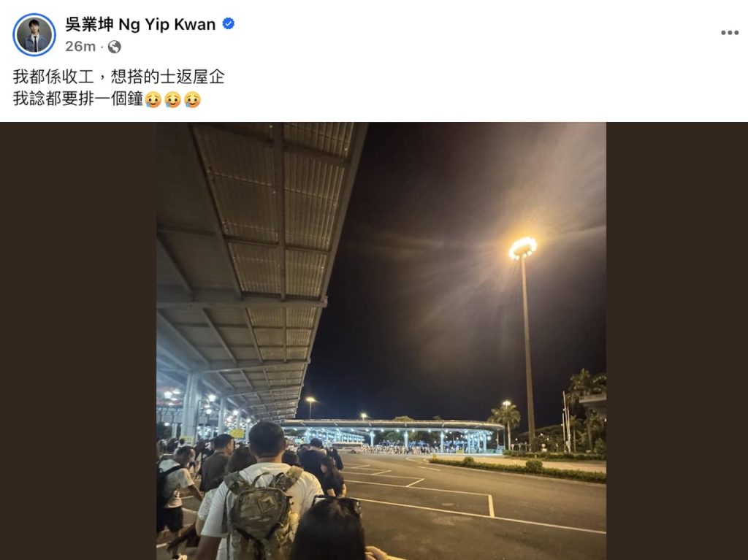748x560 pixels.
Task: Open Ng Yip Kwan's profile picture
Action: (34, 34)
